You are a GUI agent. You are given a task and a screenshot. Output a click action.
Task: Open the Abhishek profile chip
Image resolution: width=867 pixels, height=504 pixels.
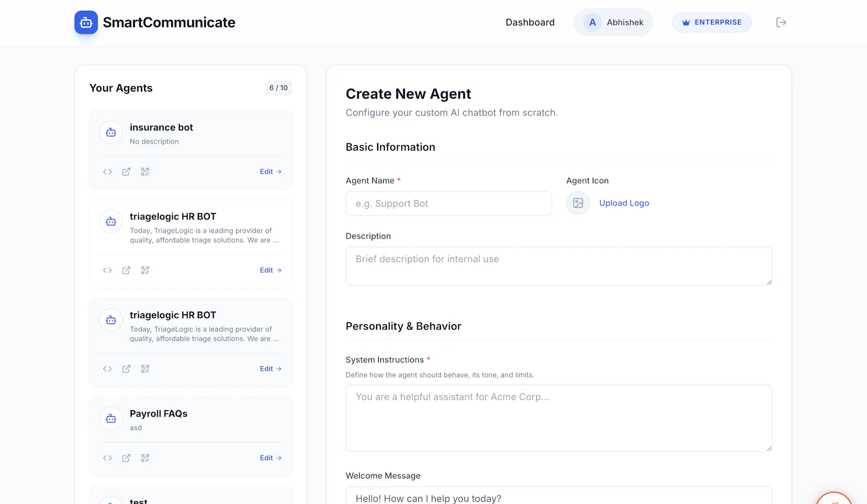tap(613, 22)
